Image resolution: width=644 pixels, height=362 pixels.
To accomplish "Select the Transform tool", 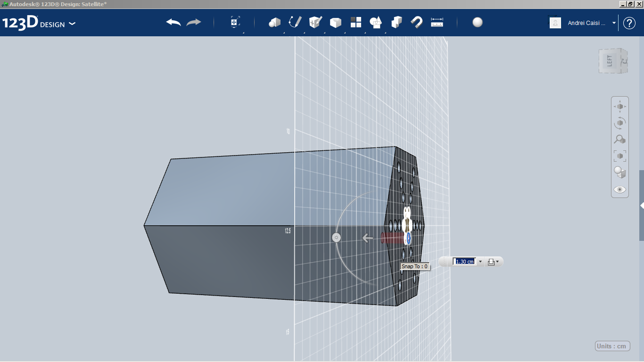I will 235,23.
